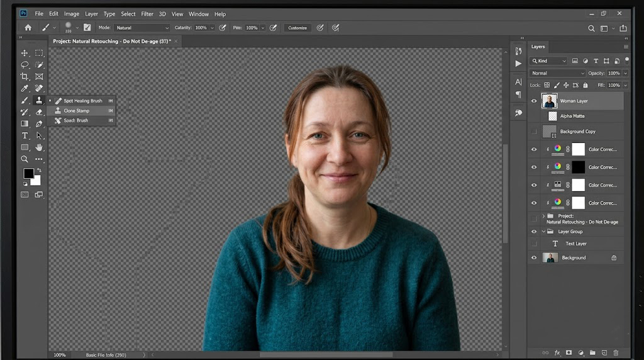The width and height of the screenshot is (644, 360).
Task: Toggle eye of first Color Correc layer
Action: pos(534,149)
